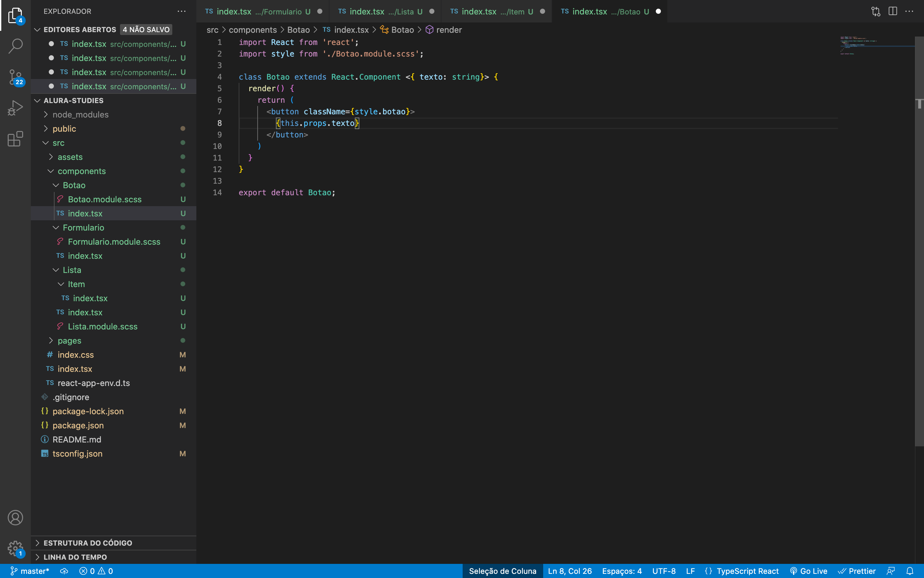Image resolution: width=924 pixels, height=578 pixels.
Task: Open notifications bell
Action: 910,571
